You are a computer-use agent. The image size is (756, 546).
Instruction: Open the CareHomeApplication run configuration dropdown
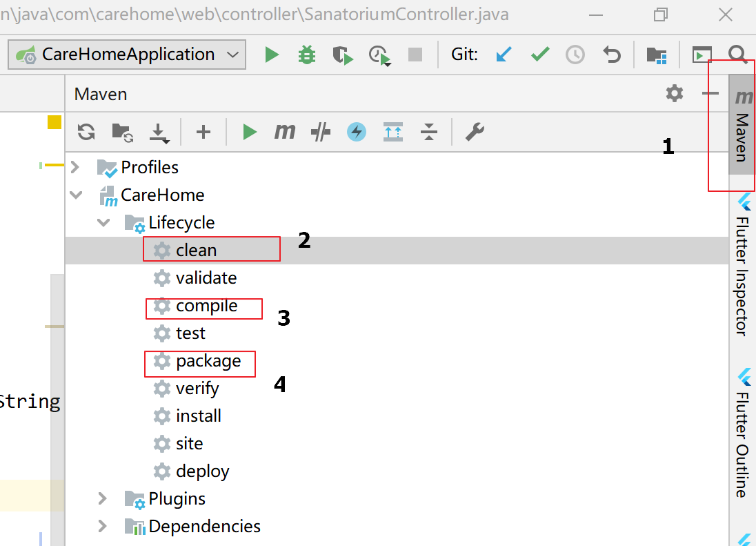127,55
